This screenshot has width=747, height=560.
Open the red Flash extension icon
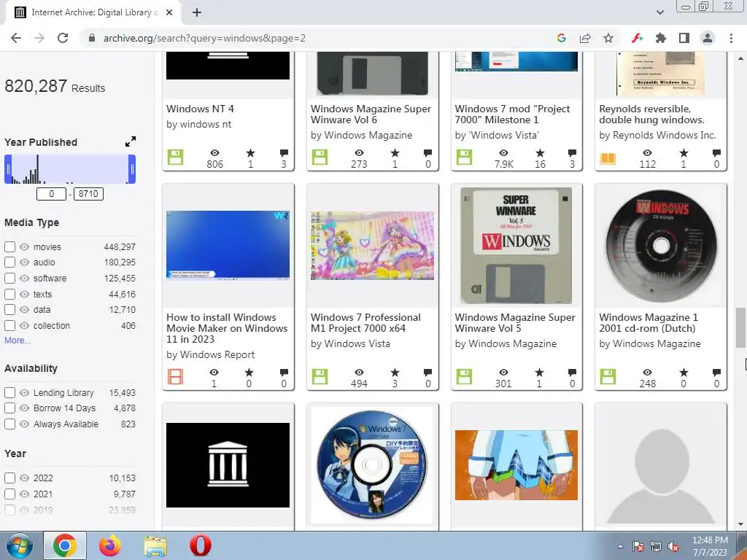pyautogui.click(x=637, y=38)
